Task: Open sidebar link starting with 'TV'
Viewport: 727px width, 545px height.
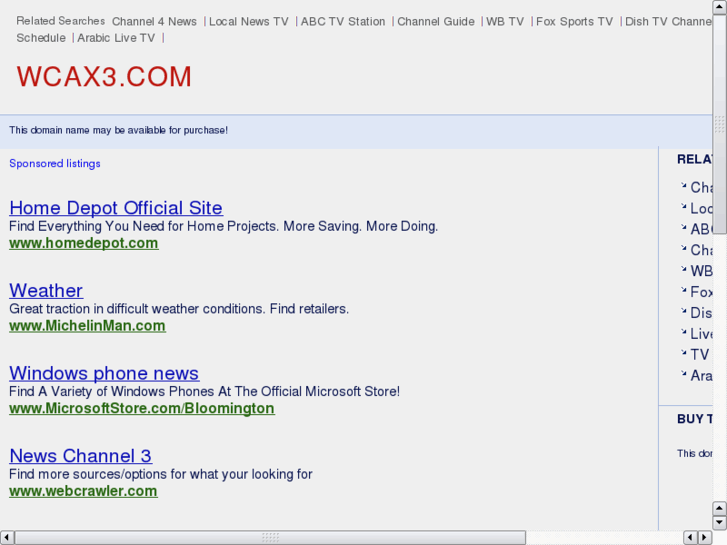Action: 700,354
